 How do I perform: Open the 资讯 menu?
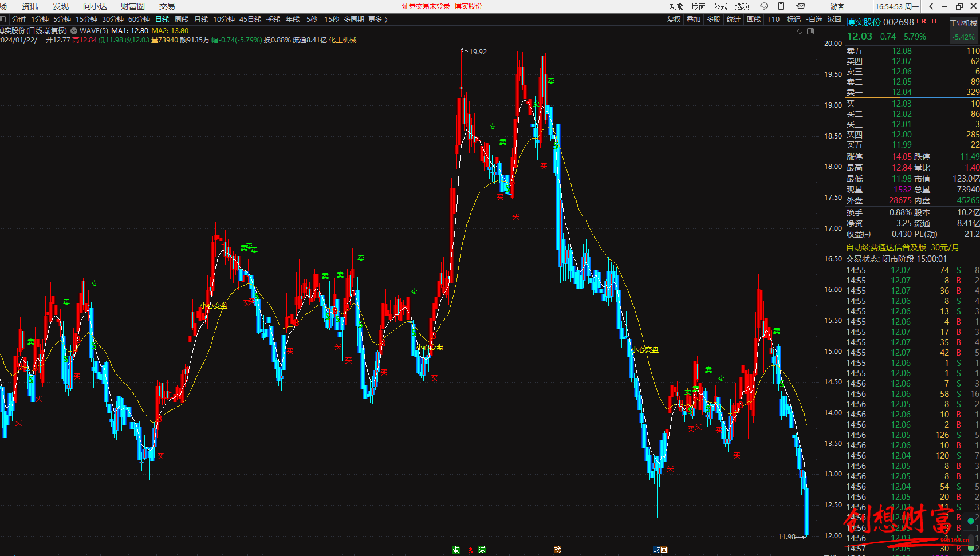tap(30, 6)
